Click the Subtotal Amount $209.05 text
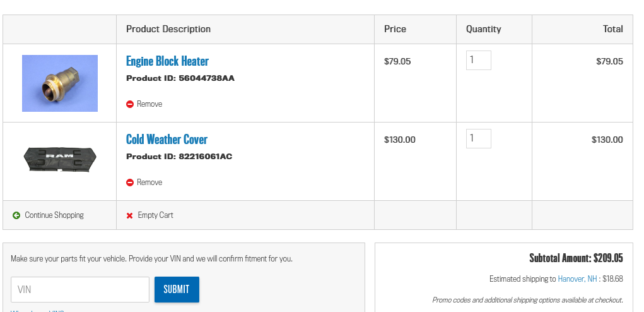Screen dimensions: 644x312 coord(576,258)
